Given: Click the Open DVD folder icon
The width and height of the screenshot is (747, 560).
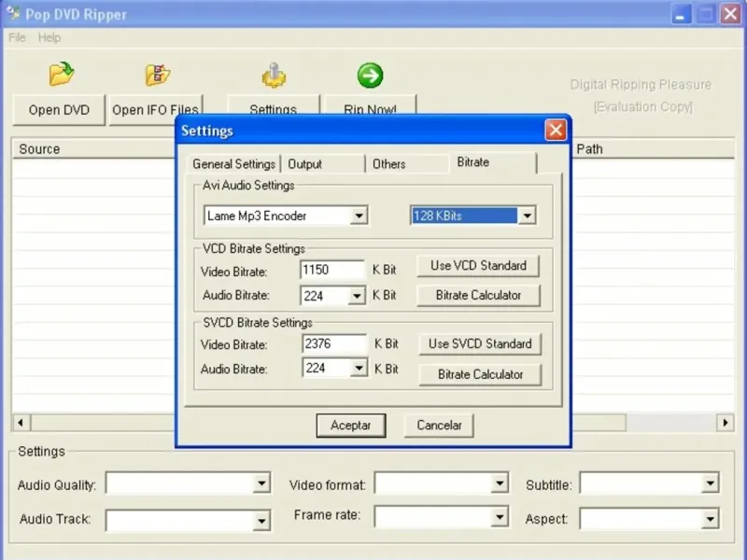Looking at the screenshot, I should [x=62, y=75].
